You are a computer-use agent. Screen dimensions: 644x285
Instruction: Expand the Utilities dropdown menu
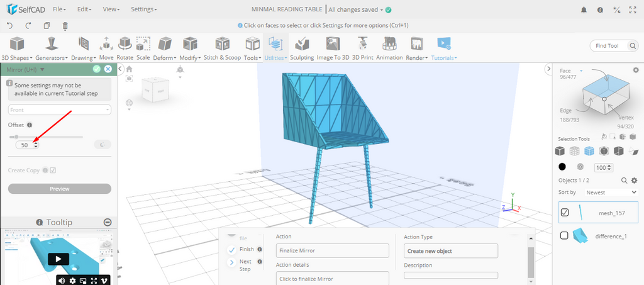(x=276, y=47)
